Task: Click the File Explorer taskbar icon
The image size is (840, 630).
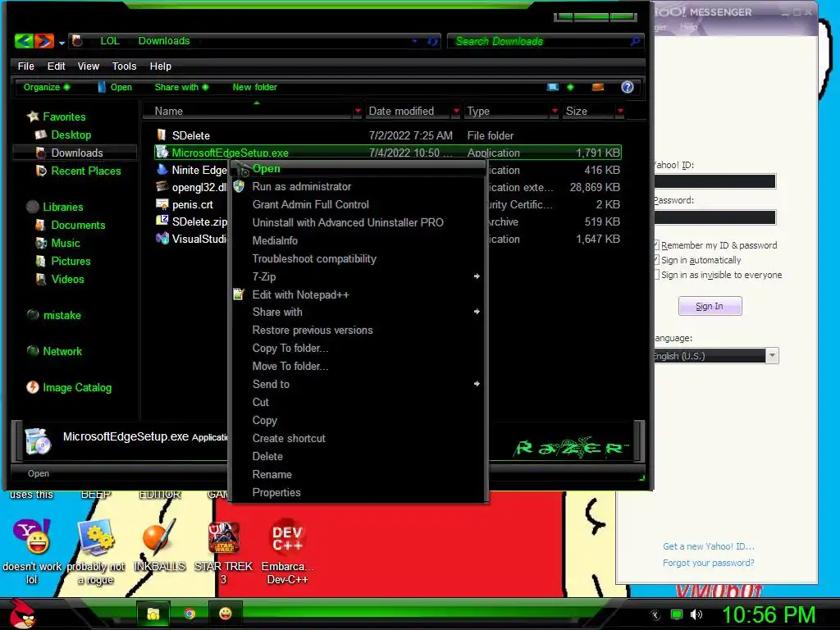Action: click(153, 614)
